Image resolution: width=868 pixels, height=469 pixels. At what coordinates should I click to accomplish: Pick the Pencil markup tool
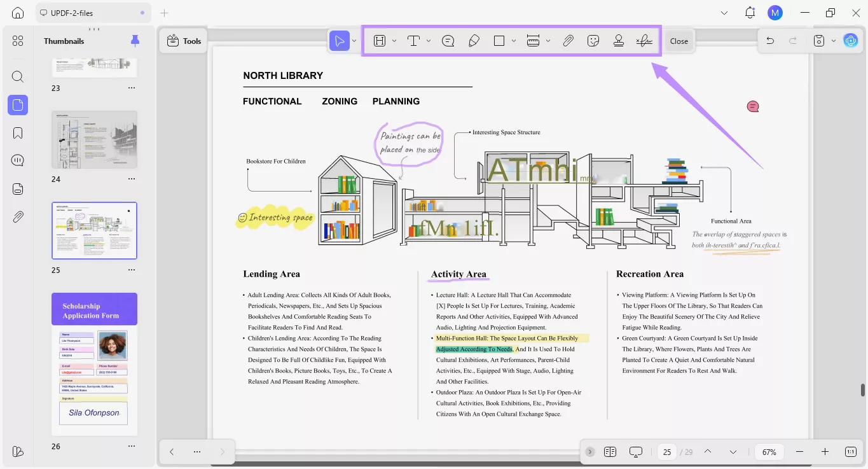pos(474,40)
